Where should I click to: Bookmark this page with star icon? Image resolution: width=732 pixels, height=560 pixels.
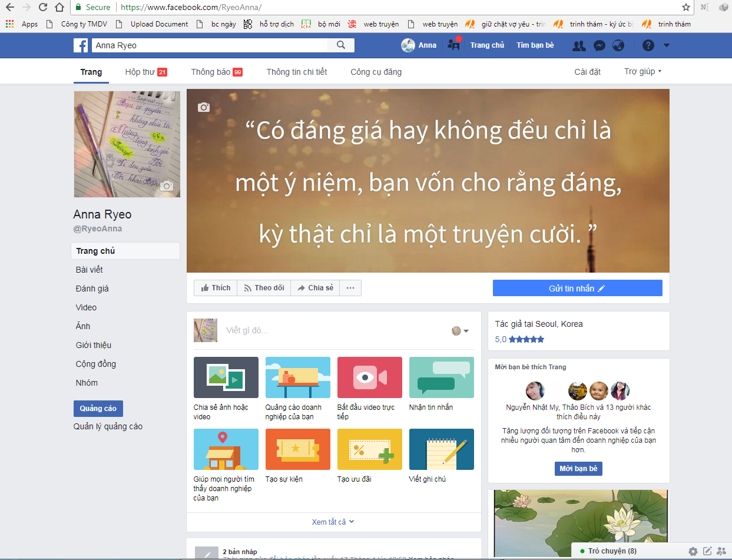(x=686, y=7)
